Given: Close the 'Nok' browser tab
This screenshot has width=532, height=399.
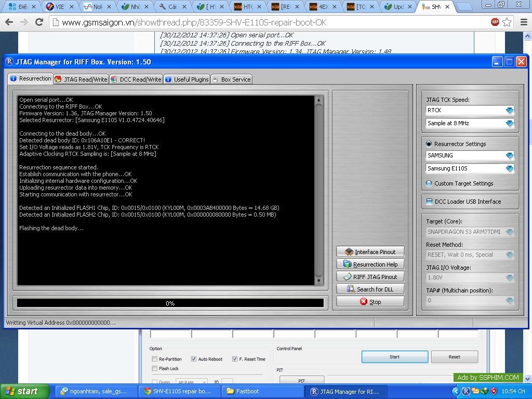Looking at the screenshot, I should click(x=109, y=7).
